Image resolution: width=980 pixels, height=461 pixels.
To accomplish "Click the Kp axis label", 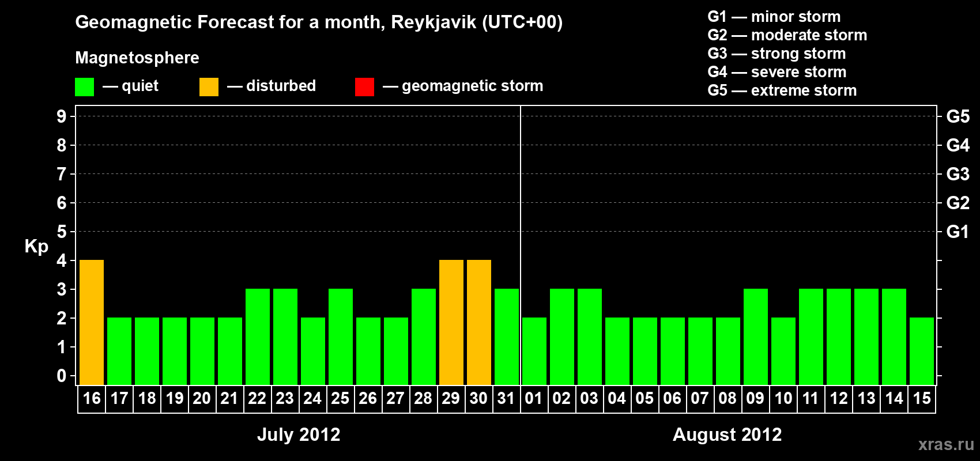I will (36, 246).
